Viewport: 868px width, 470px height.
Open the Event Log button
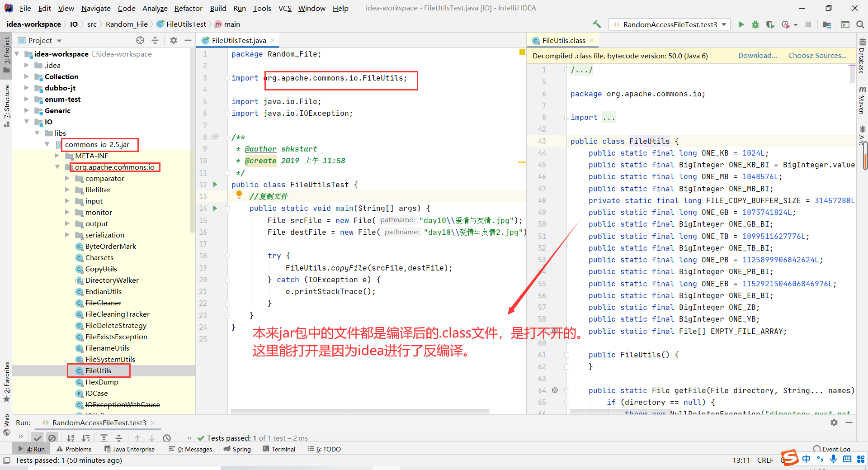(x=832, y=449)
